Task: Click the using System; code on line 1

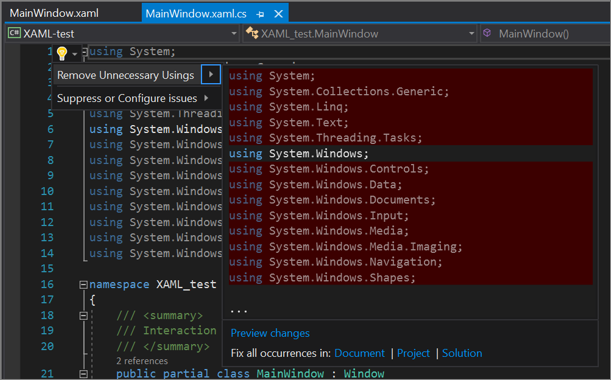Action: pyautogui.click(x=132, y=51)
